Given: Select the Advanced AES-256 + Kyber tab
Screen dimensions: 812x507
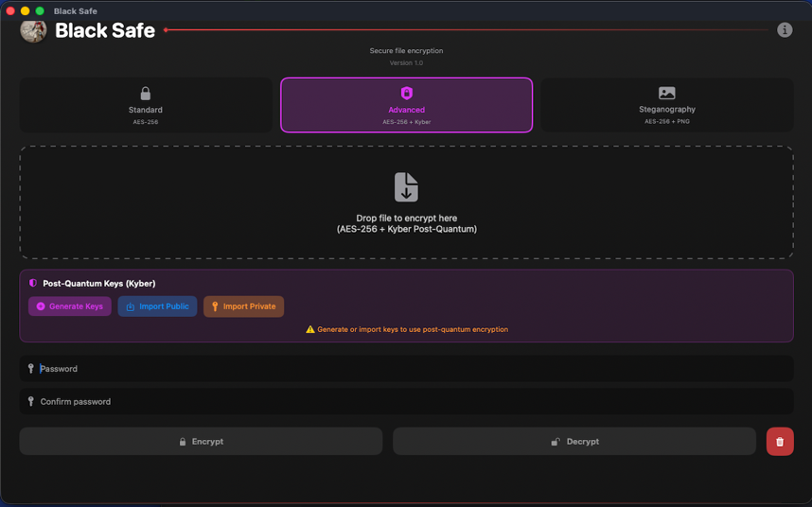Looking at the screenshot, I should (x=407, y=105).
